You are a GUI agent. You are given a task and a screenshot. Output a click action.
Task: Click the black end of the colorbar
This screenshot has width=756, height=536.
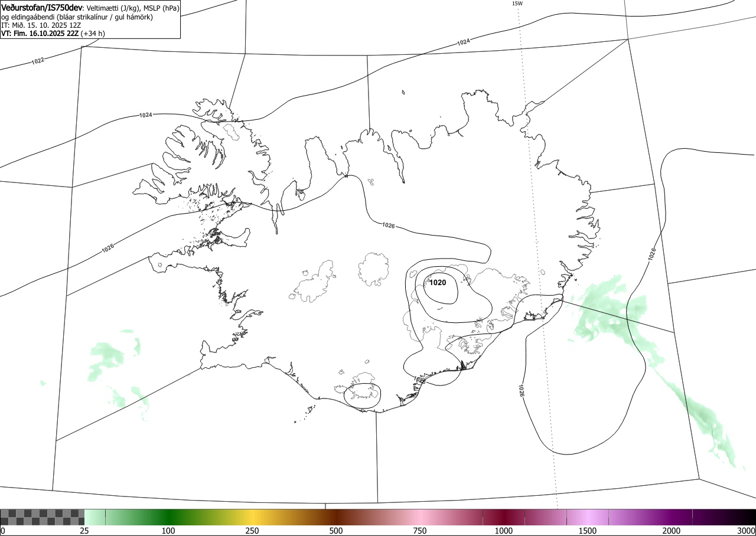[747, 517]
